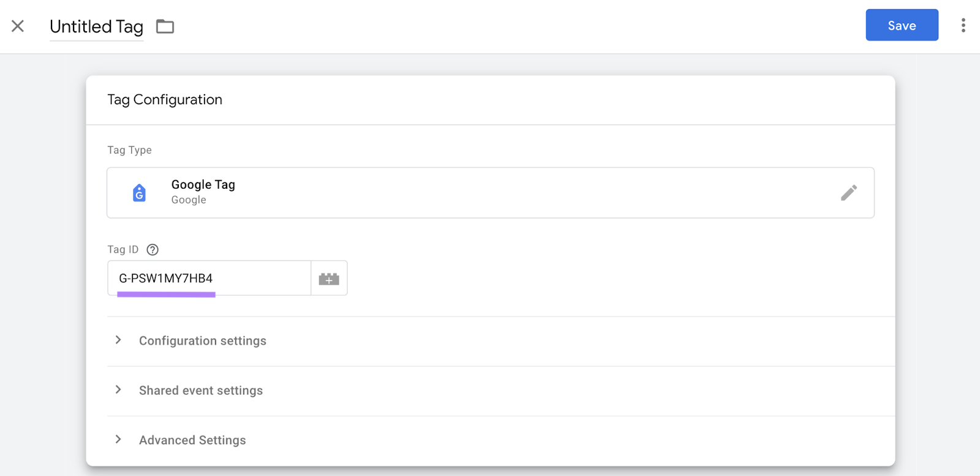Click the Google Tag label text
The width and height of the screenshot is (980, 476).
coord(203,184)
